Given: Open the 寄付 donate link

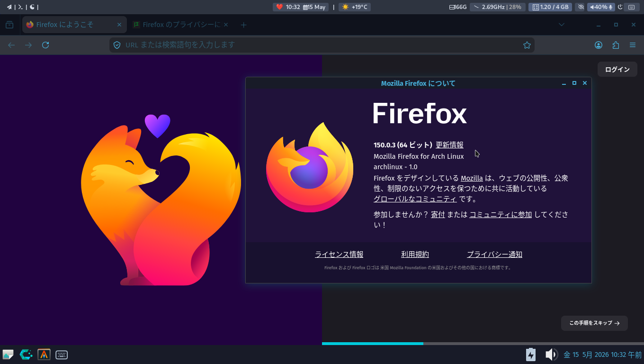Looking at the screenshot, I should tap(438, 214).
